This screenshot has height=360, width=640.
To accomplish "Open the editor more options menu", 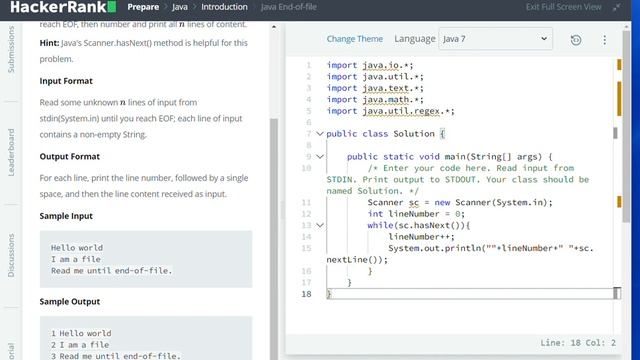I will [604, 40].
